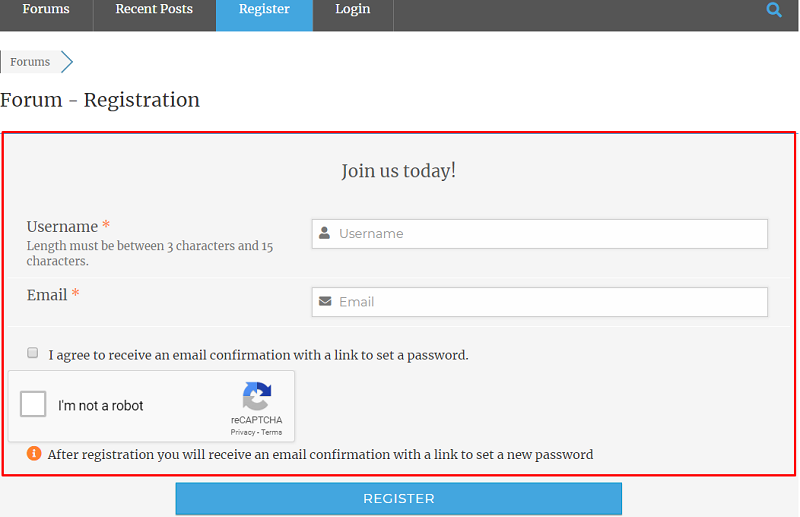Check the email confirmation agreement checkbox
Screen dimensions: 800x517
pyautogui.click(x=33, y=353)
